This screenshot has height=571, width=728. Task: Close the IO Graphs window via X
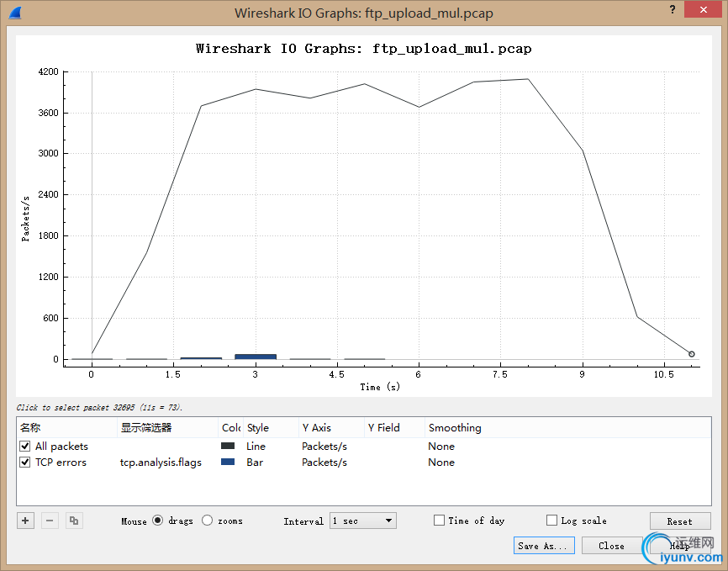[x=704, y=9]
